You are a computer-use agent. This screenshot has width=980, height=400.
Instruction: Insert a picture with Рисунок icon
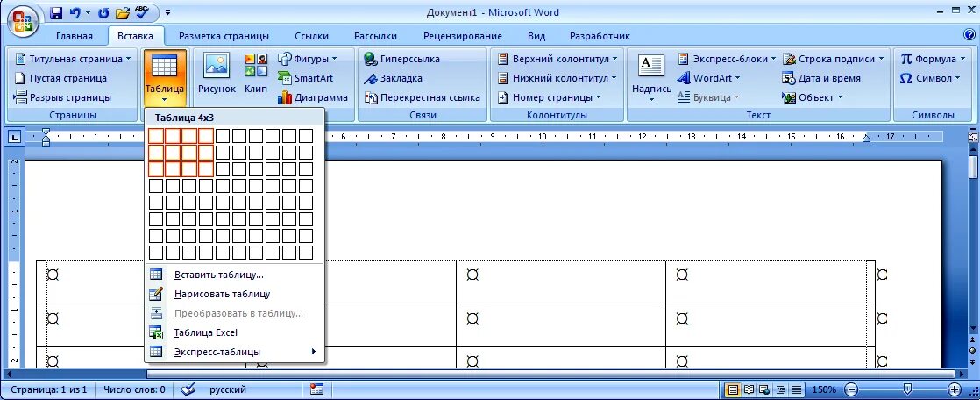(x=217, y=74)
